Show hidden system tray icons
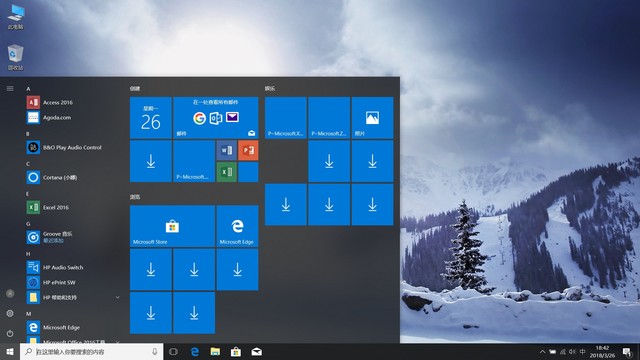640x360 pixels. pyautogui.click(x=542, y=351)
